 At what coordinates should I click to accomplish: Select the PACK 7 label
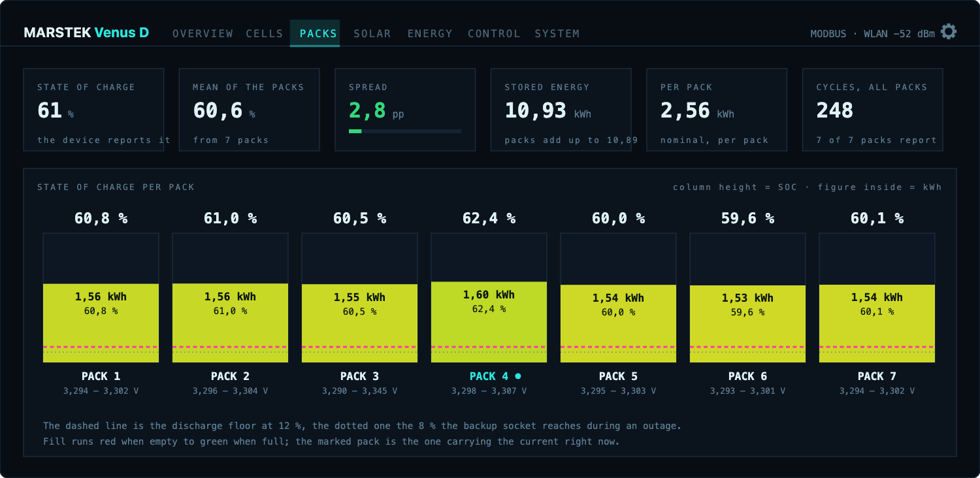877,376
